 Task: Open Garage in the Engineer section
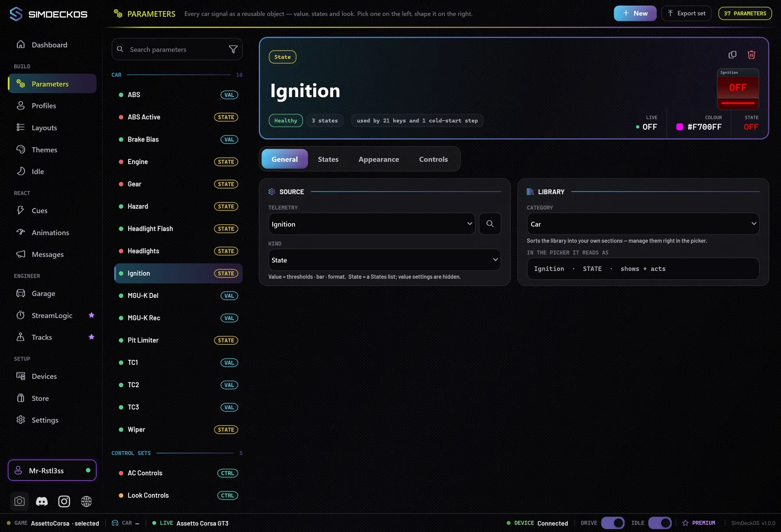[x=52, y=293]
